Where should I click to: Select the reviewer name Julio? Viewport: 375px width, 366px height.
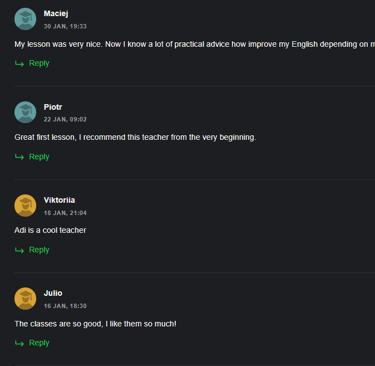(53, 293)
